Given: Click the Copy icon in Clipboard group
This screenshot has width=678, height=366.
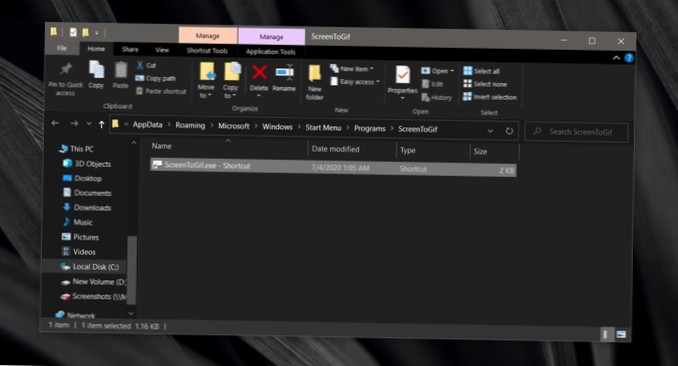Looking at the screenshot, I should pyautogui.click(x=96, y=70).
